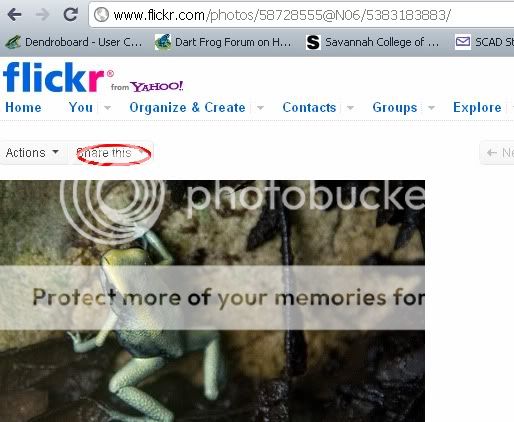Expand the Organize & Create dropdown arrow
514x422 pixels.
click(261, 107)
